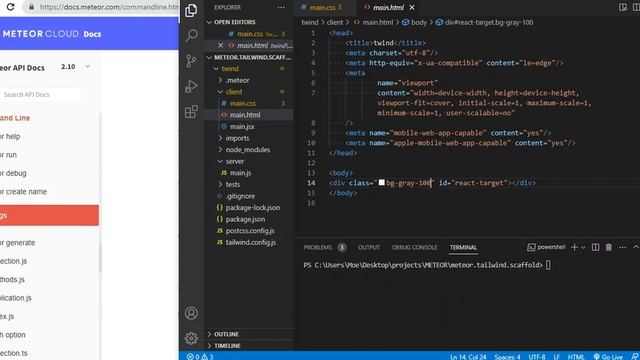Expand the .meteor folder
This screenshot has width=640, height=360.
(220, 80)
